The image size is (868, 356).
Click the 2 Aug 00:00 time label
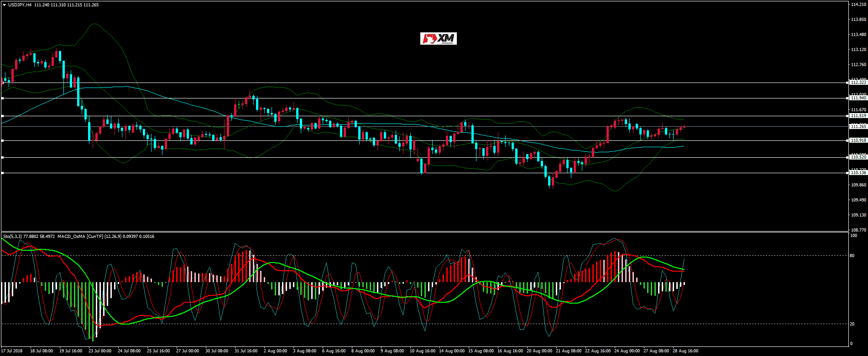click(x=276, y=351)
